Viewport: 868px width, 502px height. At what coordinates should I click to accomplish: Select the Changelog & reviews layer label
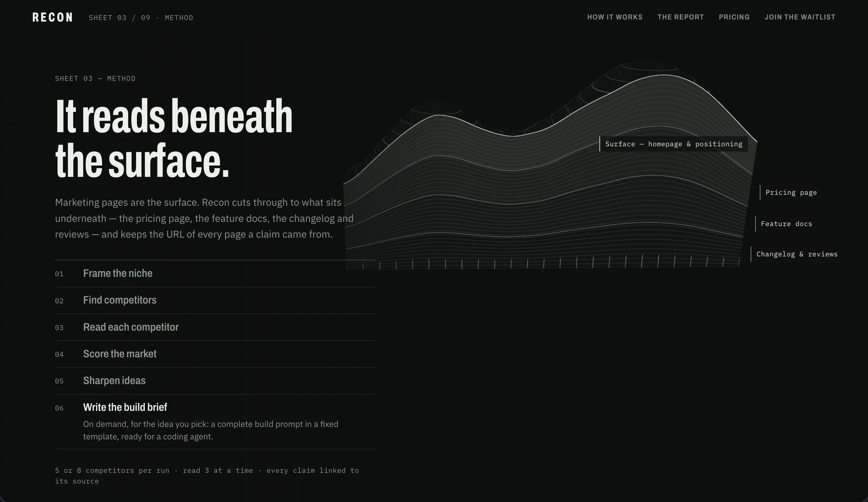tap(797, 254)
